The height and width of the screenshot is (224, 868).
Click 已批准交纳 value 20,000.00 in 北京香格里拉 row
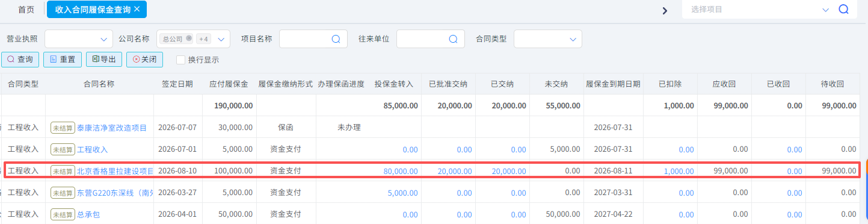[455, 171]
